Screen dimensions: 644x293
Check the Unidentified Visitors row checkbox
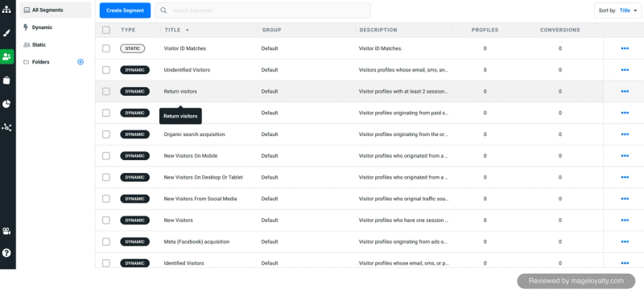tap(106, 70)
